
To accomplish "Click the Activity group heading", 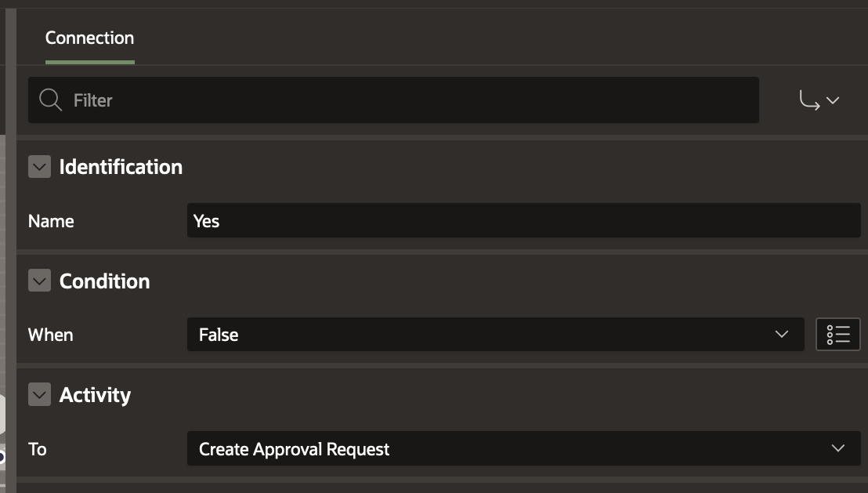I will [95, 395].
